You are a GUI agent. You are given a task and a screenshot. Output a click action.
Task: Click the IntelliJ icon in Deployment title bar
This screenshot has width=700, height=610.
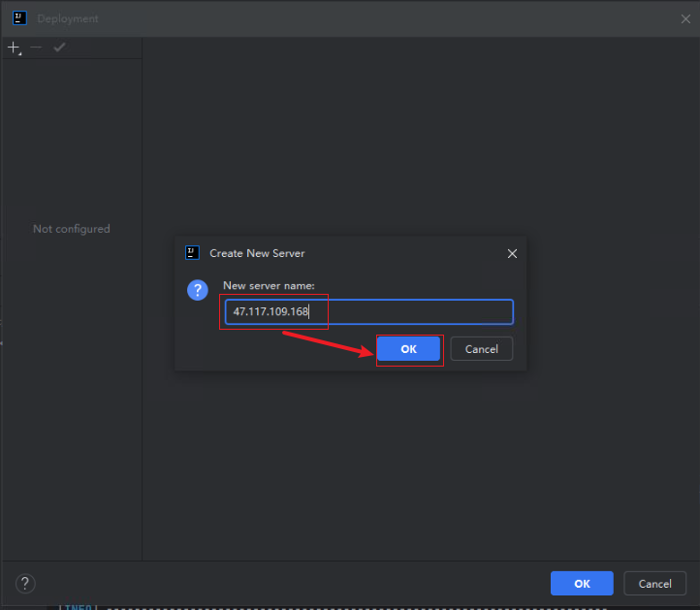pos(19,18)
